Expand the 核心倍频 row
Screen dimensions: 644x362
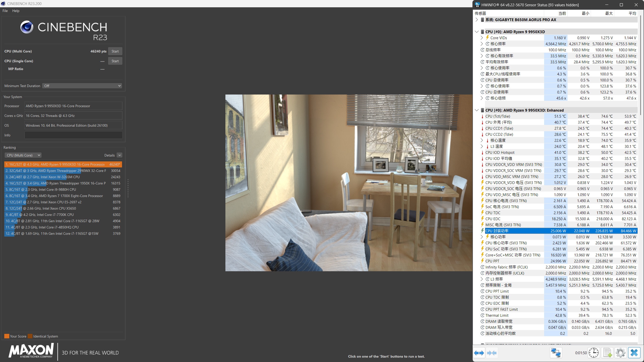tap(481, 98)
